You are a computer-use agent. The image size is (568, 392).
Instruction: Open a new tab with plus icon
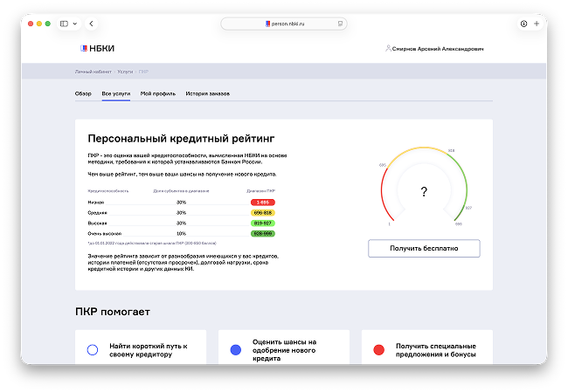point(537,24)
